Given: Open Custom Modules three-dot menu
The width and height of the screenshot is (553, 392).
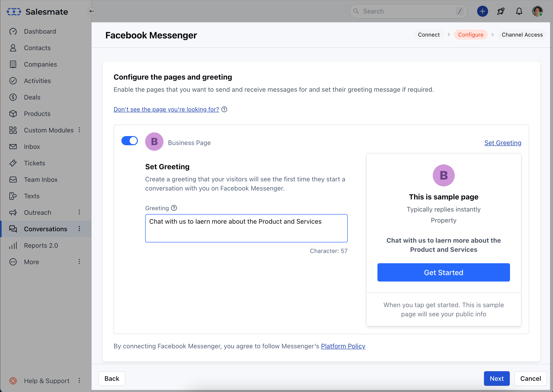Looking at the screenshot, I should click(x=79, y=130).
